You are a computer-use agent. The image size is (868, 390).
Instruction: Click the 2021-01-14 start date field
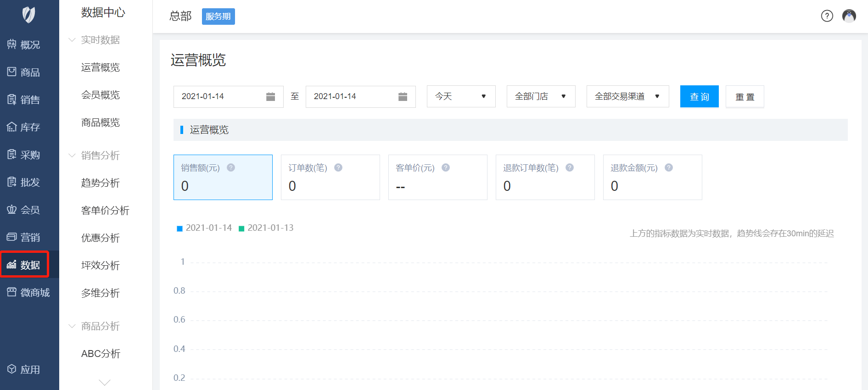[x=218, y=96]
